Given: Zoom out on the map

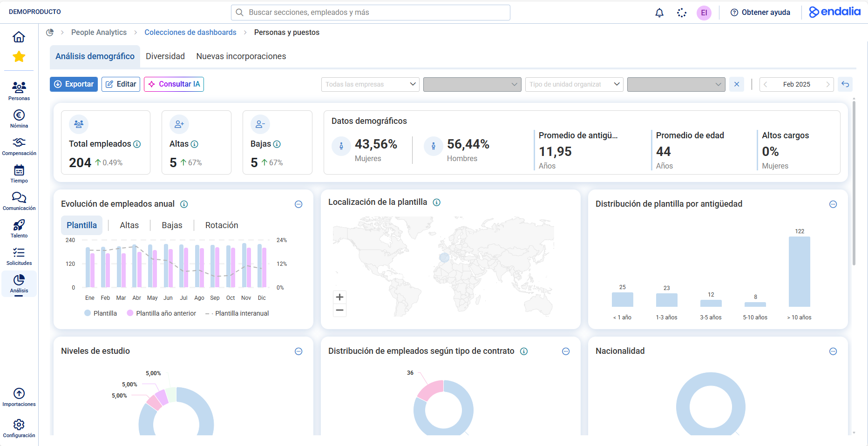Looking at the screenshot, I should click(x=340, y=310).
